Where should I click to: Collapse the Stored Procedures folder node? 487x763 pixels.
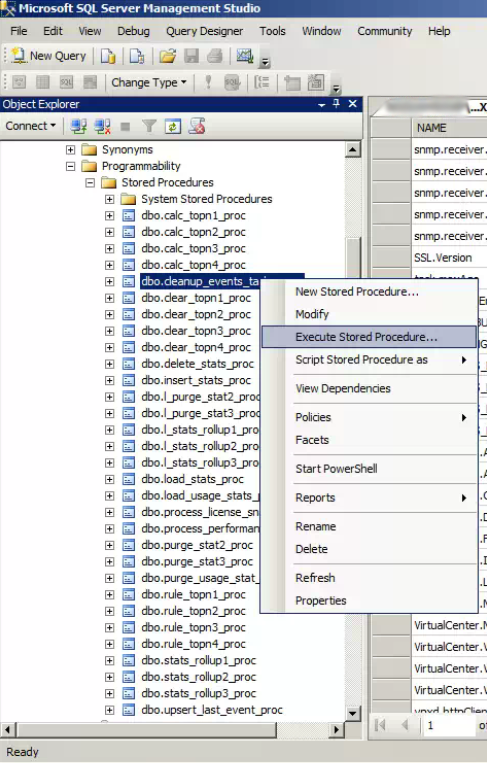(x=90, y=182)
